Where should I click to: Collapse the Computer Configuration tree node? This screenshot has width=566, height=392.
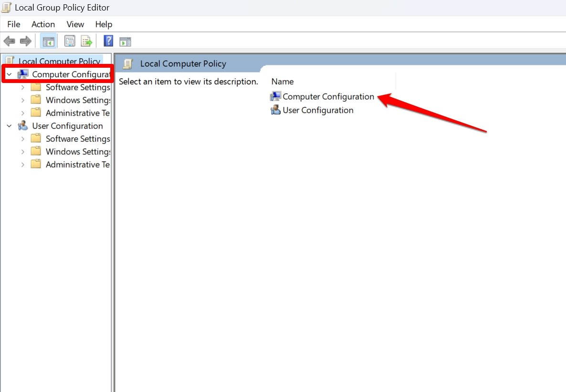click(x=10, y=74)
